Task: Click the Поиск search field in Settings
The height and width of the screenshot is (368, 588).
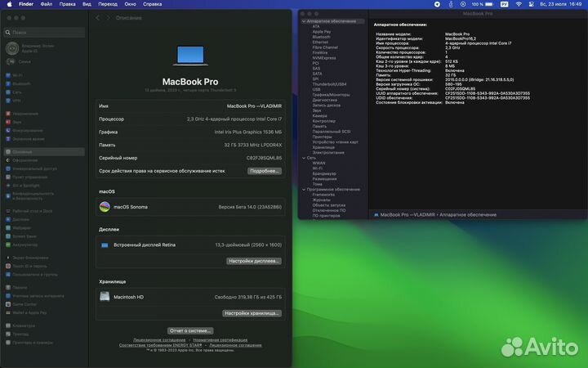Action: tap(44, 32)
